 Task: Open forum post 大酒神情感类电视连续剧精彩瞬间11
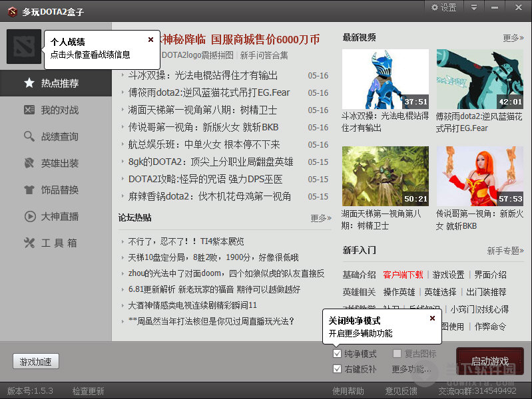[x=192, y=305]
